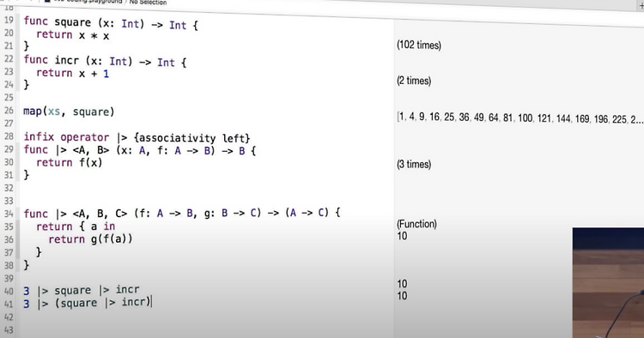The width and height of the screenshot is (644, 338).
Task: Click the 'return f(x)' code line
Action: click(x=69, y=163)
